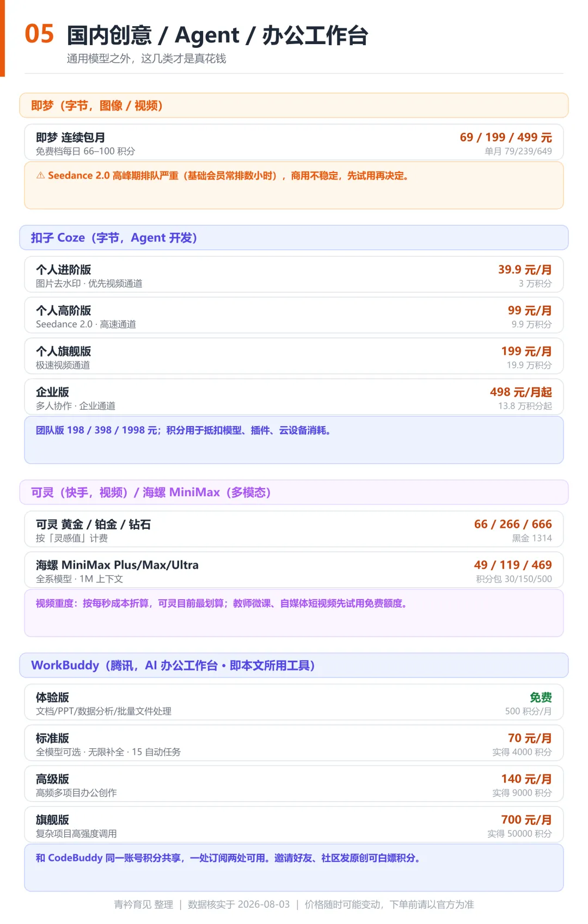Select the 扣子 Coze（字节，Agent 开发）header

294,238
